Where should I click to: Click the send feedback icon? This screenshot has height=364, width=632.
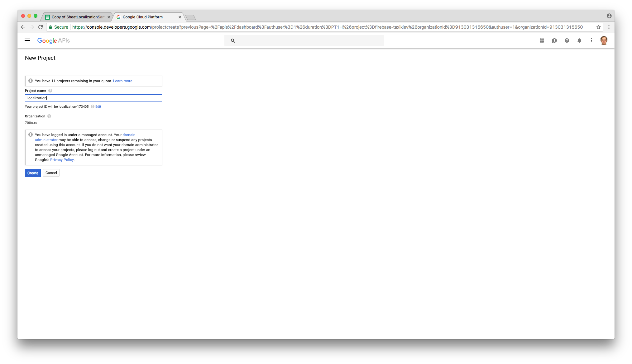click(554, 40)
